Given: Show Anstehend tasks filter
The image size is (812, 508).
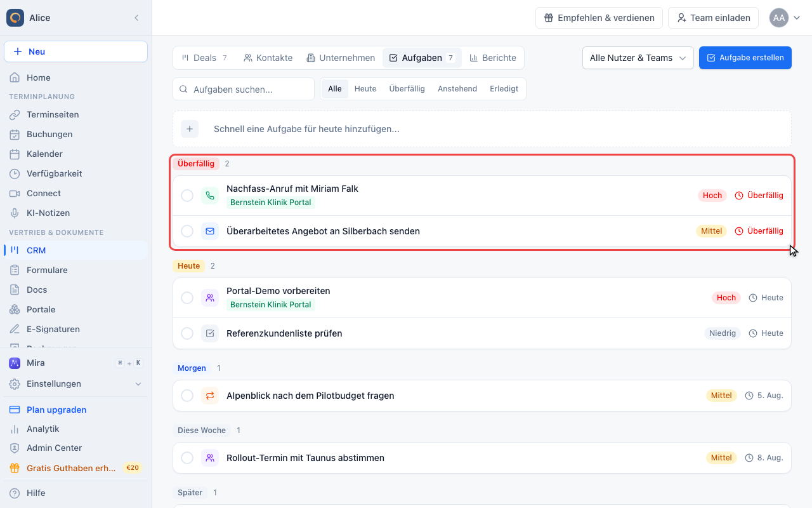Looking at the screenshot, I should click(457, 89).
